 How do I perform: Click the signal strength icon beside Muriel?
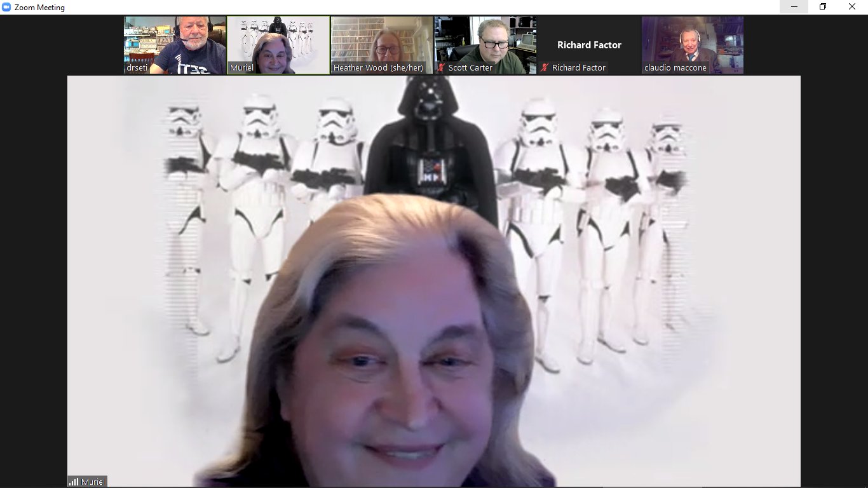click(x=74, y=482)
